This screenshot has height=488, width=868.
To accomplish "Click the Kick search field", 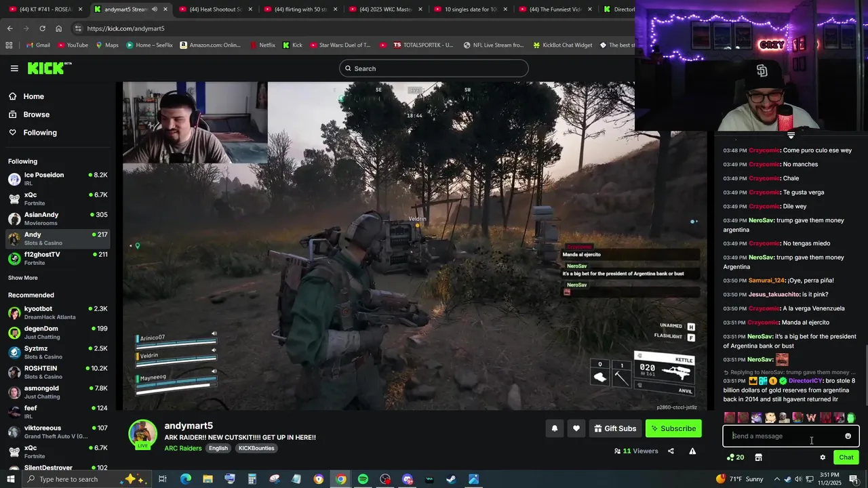I will click(434, 68).
